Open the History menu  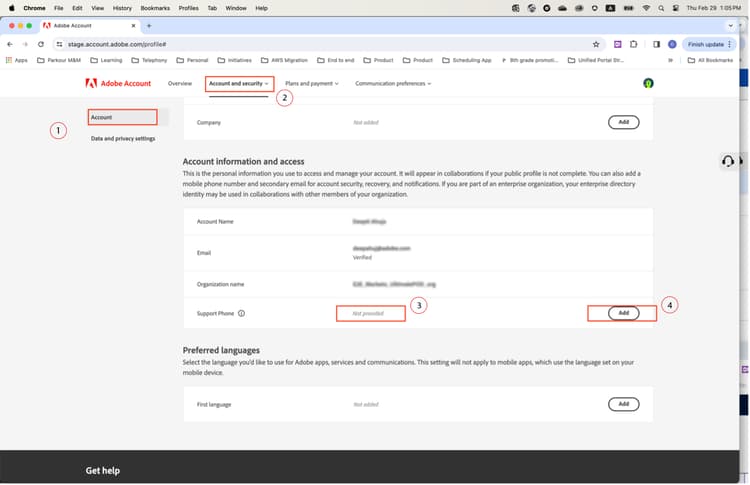point(122,8)
